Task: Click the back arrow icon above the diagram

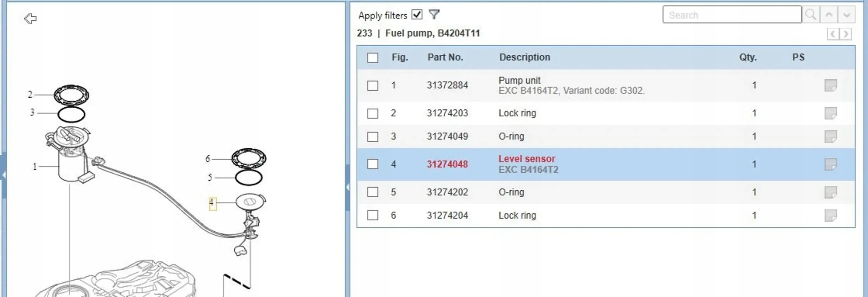Action: pyautogui.click(x=30, y=18)
